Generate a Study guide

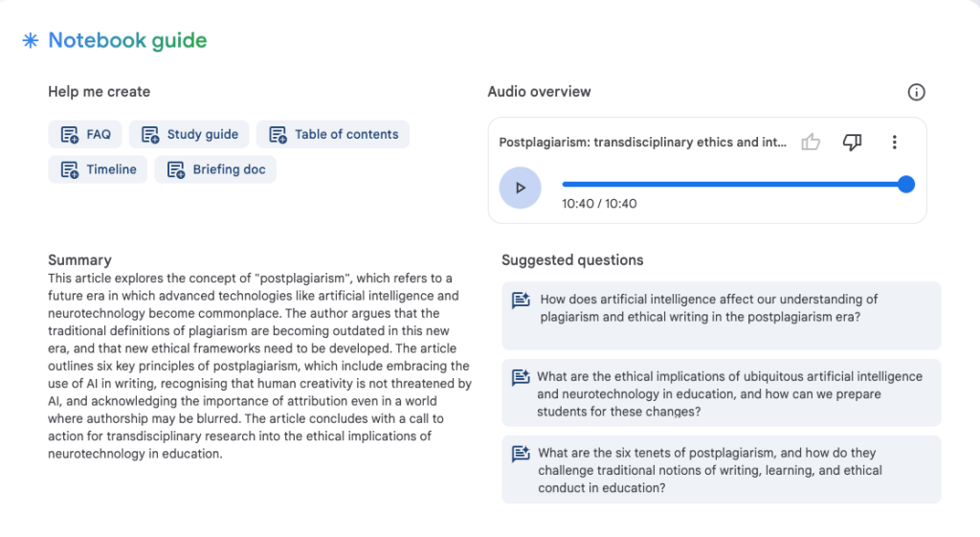pyautogui.click(x=190, y=135)
